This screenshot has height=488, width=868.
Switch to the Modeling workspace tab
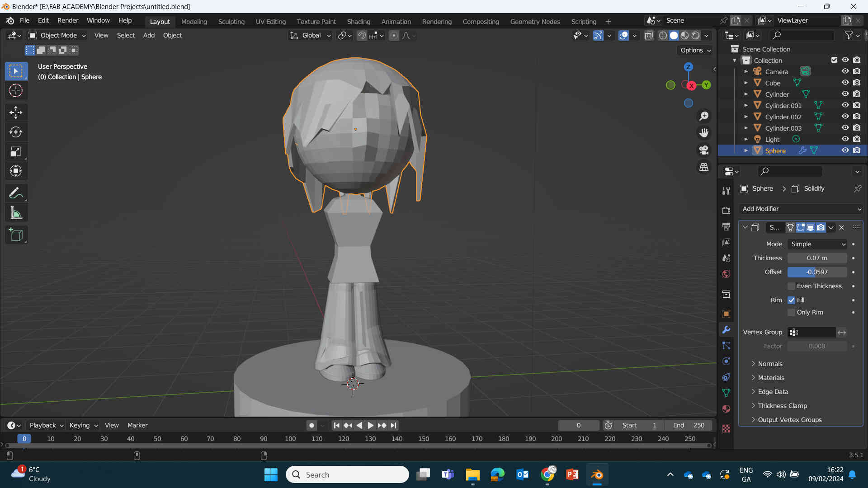tap(194, 21)
